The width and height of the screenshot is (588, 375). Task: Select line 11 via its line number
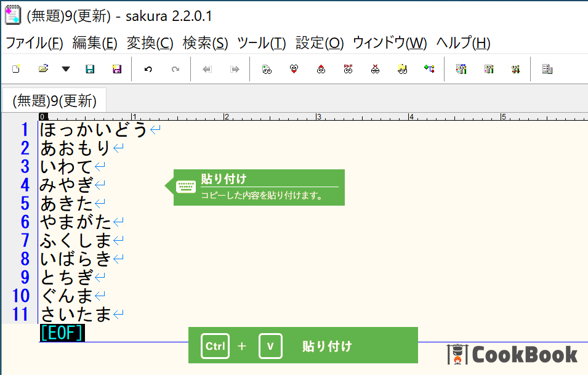coord(20,314)
